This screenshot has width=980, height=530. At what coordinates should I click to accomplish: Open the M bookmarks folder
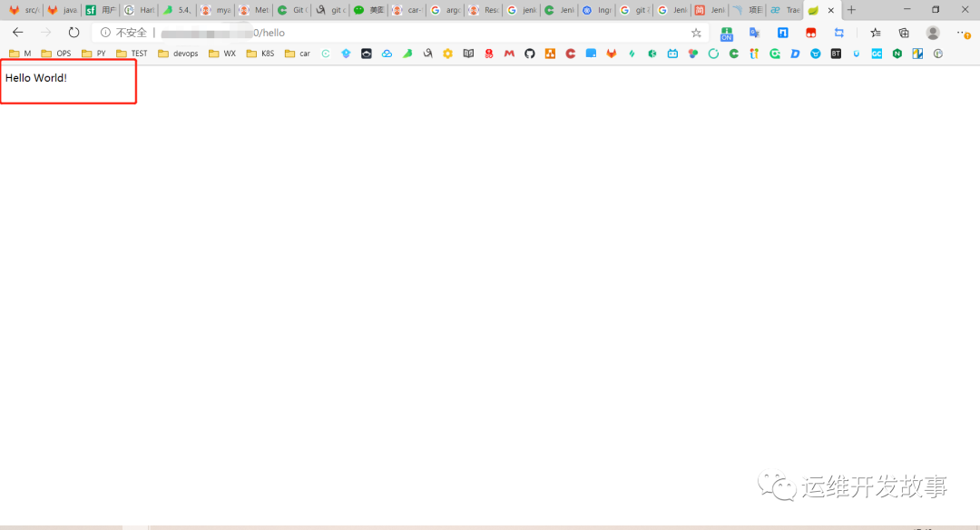pyautogui.click(x=20, y=54)
